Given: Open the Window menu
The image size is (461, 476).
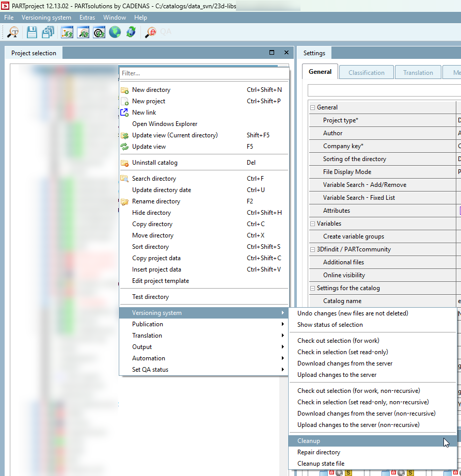Looking at the screenshot, I should click(115, 18).
